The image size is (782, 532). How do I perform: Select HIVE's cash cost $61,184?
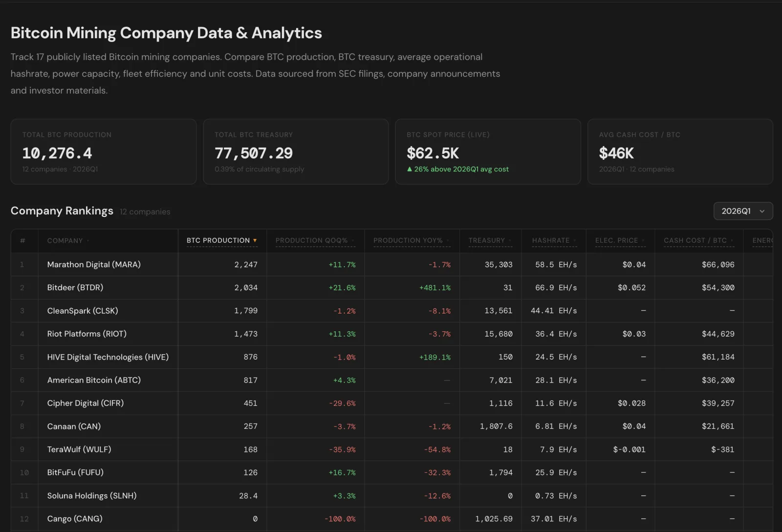coord(718,357)
